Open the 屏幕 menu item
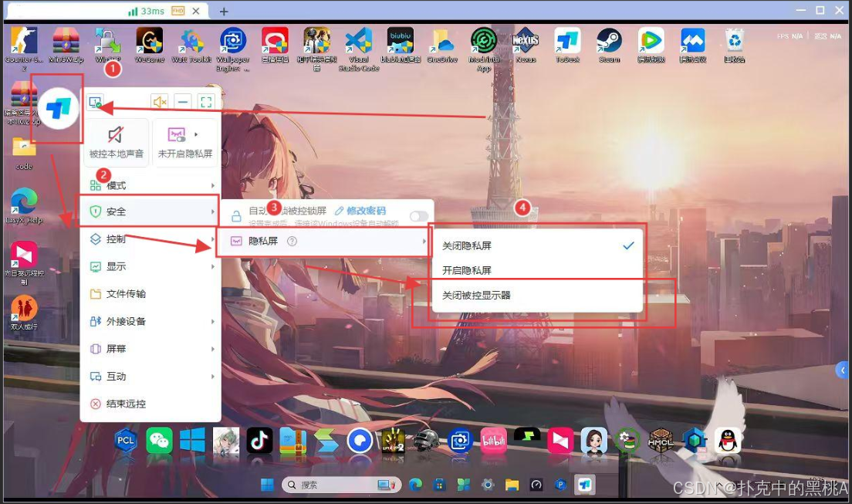852x504 pixels. [150, 349]
